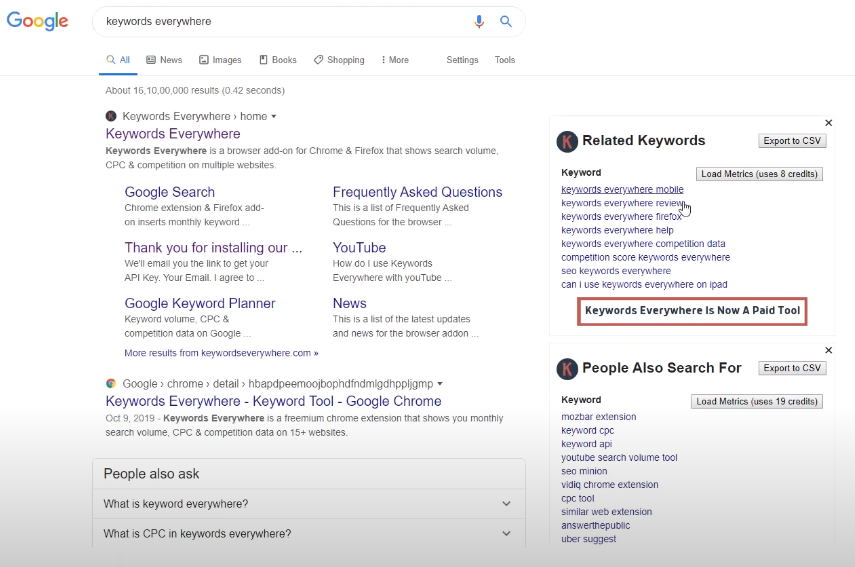This screenshot has width=855, height=567.
Task: Click Load Metrics (uses 19 credits)
Action: tap(757, 401)
